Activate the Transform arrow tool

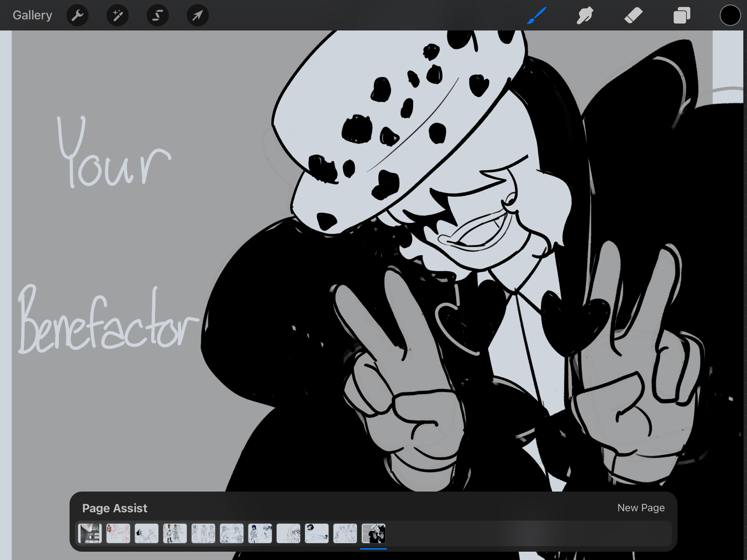[198, 15]
